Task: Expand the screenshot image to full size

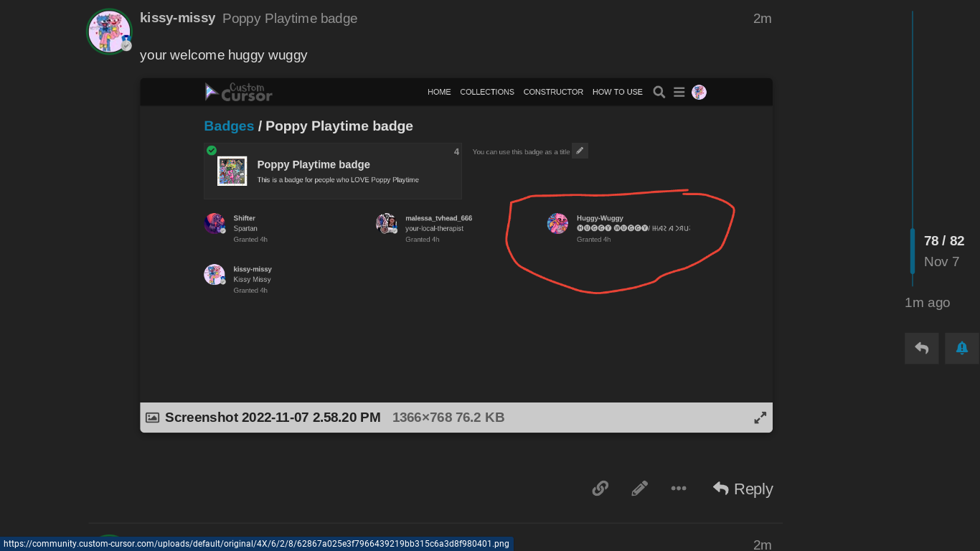Action: tap(760, 418)
